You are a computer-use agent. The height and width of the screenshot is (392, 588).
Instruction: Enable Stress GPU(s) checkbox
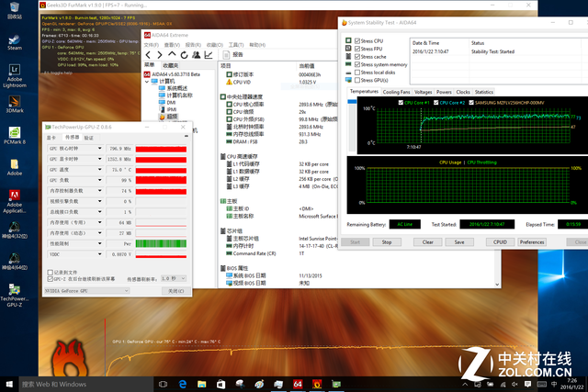pyautogui.click(x=357, y=80)
